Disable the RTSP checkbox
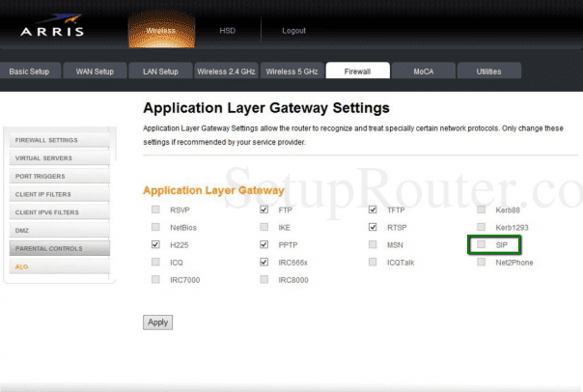The width and height of the screenshot is (583, 392). (373, 228)
